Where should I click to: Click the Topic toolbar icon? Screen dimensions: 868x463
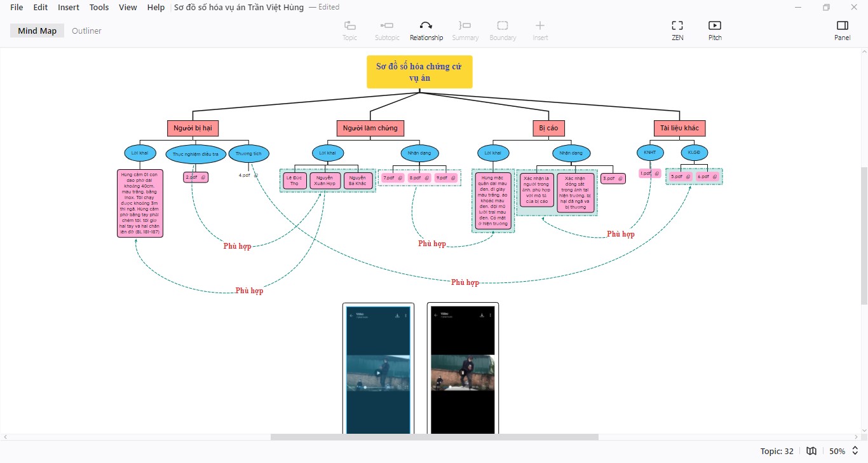click(x=349, y=25)
